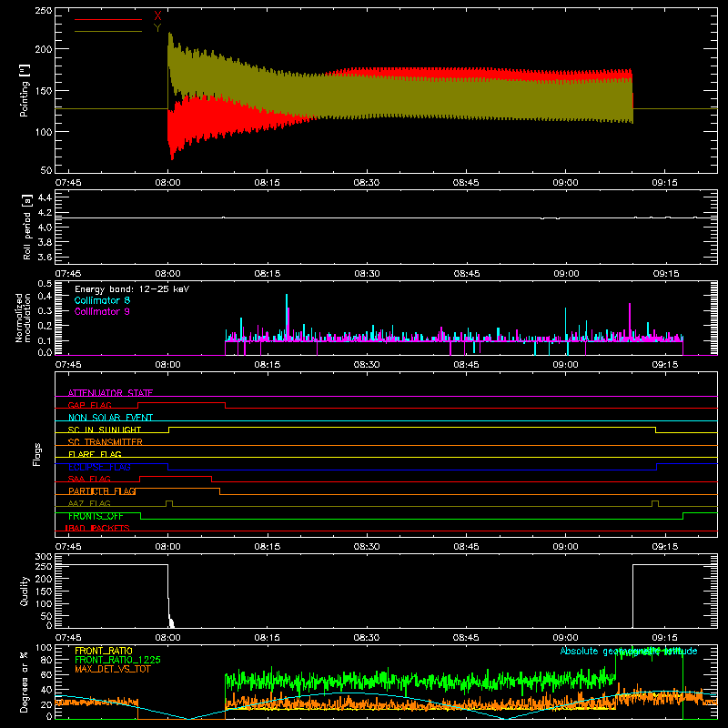This screenshot has width=728, height=728.
Task: Click the GAP_FLAG label
Action: point(89,405)
